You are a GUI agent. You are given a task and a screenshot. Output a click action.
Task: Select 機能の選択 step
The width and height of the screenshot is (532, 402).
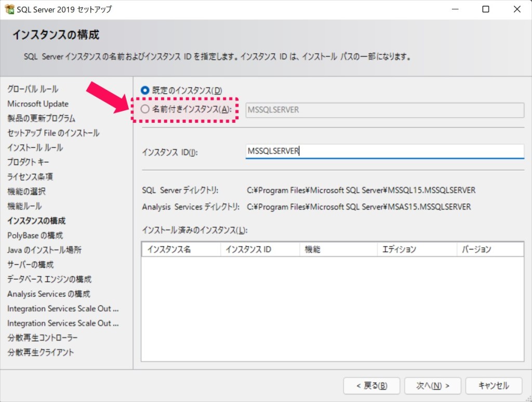[x=26, y=191]
